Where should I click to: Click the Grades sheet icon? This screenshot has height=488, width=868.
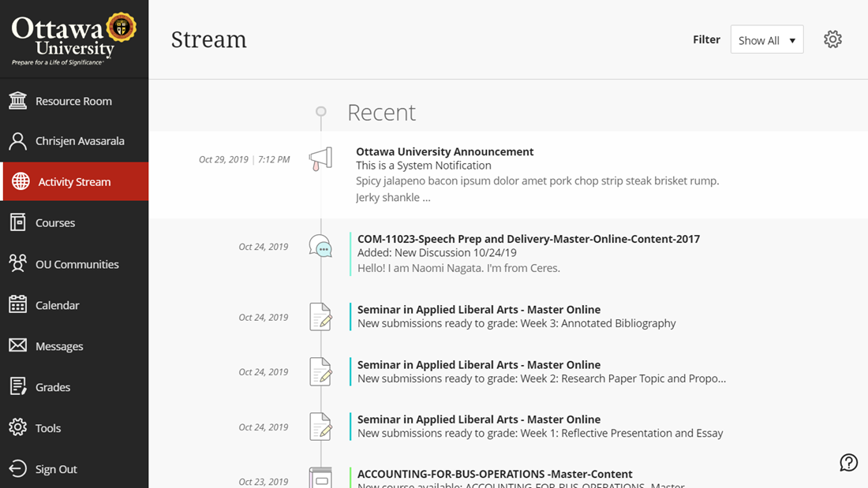coord(17,386)
